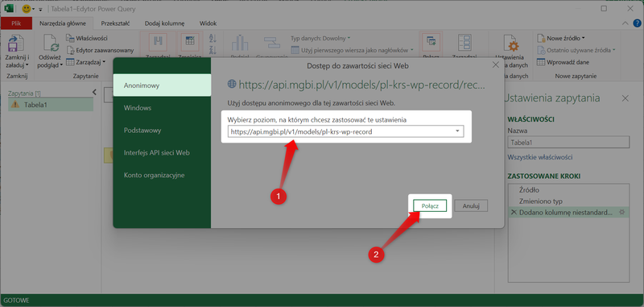Expand arrow next to use first row headers
This screenshot has width=644, height=307.
412,50
